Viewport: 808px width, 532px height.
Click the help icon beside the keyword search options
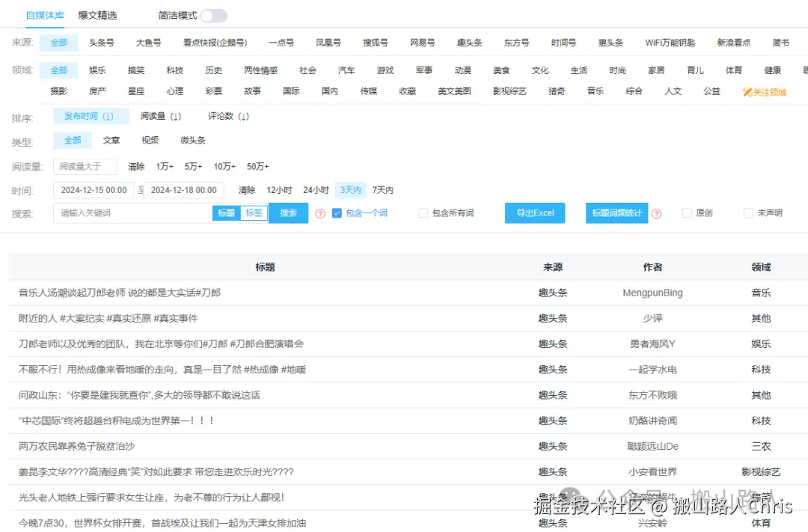319,213
